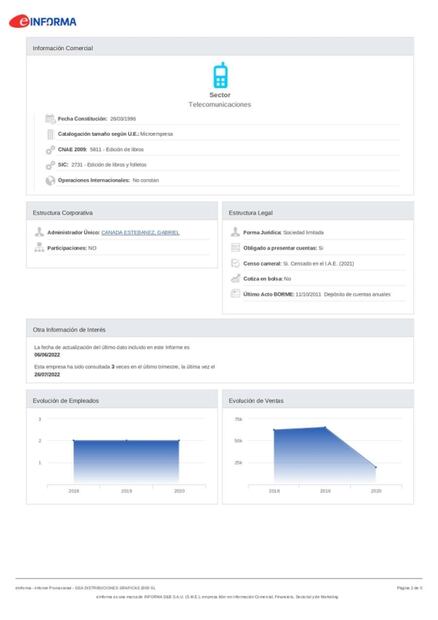Click the calendar icon beside Fecha Constitución
The width and height of the screenshot is (438, 620).
click(x=50, y=119)
